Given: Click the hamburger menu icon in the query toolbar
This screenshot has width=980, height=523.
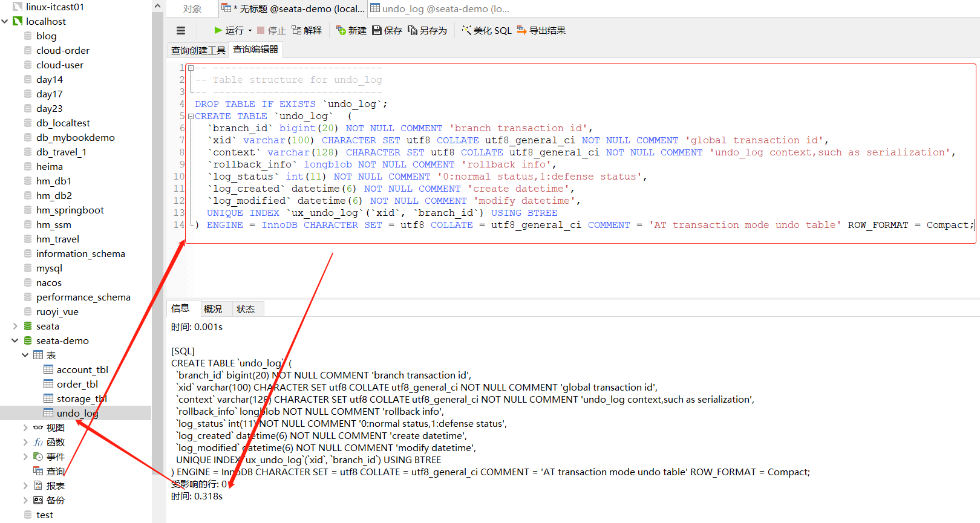Looking at the screenshot, I should coord(181,31).
